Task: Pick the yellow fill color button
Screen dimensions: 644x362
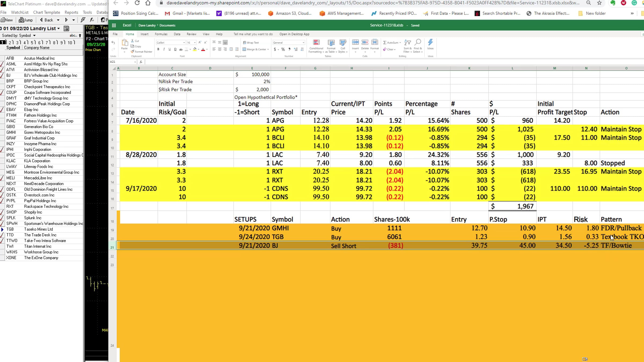Action: point(195,49)
